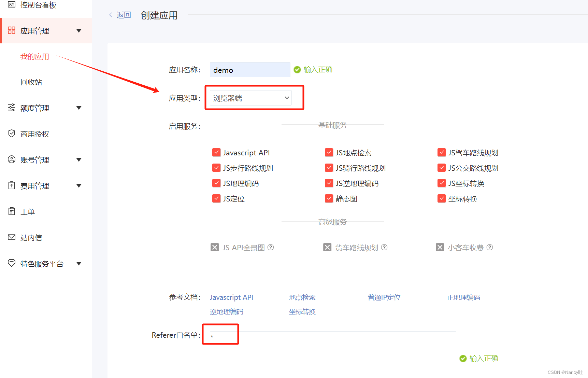Screen dimensions: 588x378
Task: Uncheck the JS地点检索 checkbox
Action: [329, 152]
